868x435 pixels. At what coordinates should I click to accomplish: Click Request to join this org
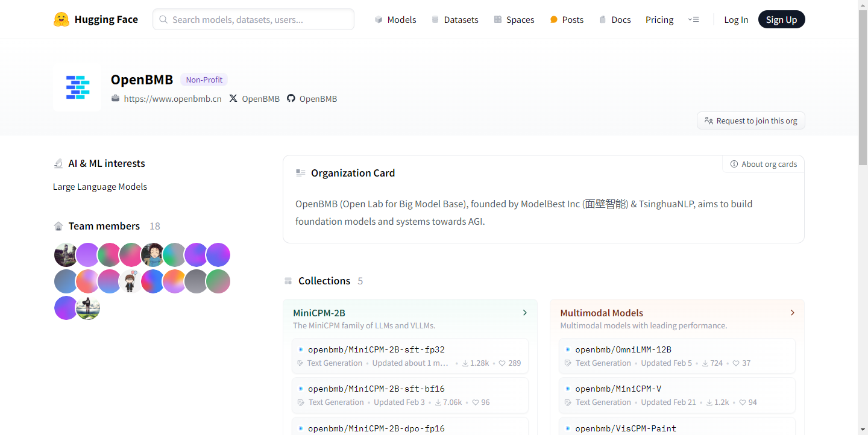[751, 120]
